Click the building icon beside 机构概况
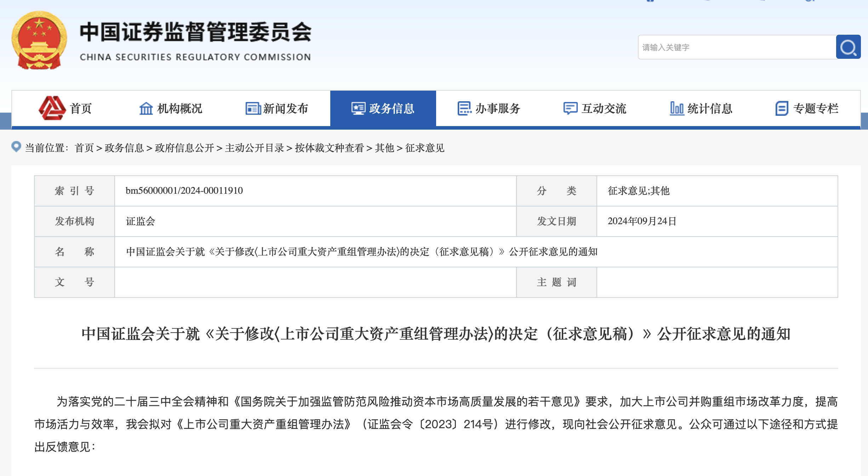This screenshot has width=868, height=476. [146, 108]
